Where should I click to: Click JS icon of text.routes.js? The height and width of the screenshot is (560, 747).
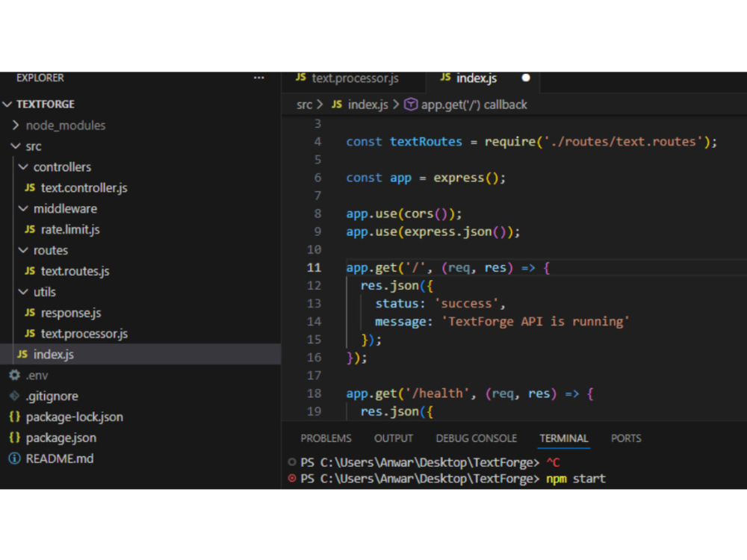coord(30,271)
